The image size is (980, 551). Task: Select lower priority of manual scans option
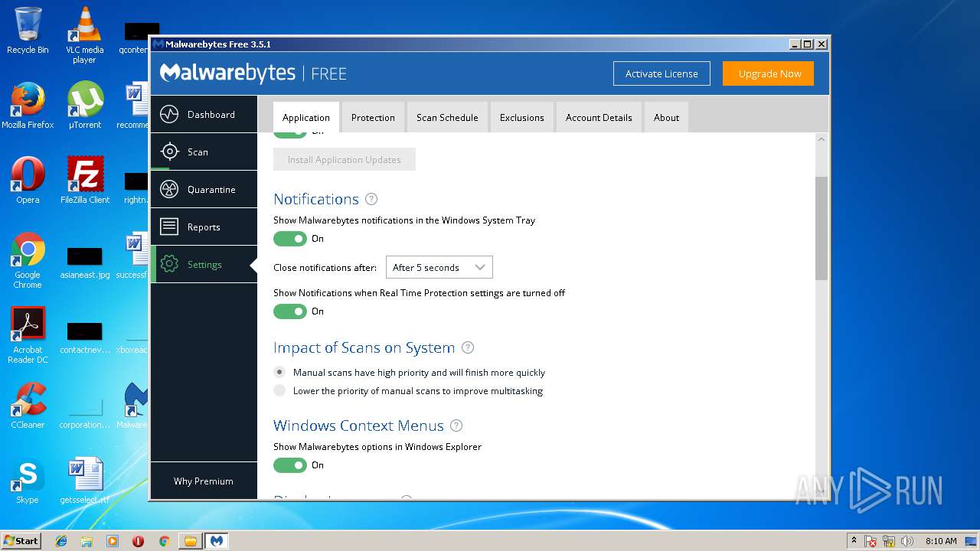[x=280, y=390]
